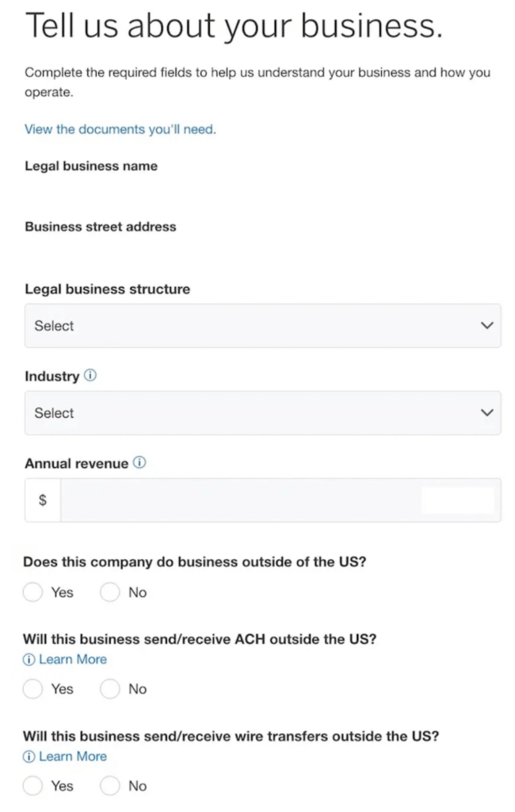This screenshot has height=812, width=515.
Task: Open the View the documents you'll need link
Action: [x=120, y=129]
